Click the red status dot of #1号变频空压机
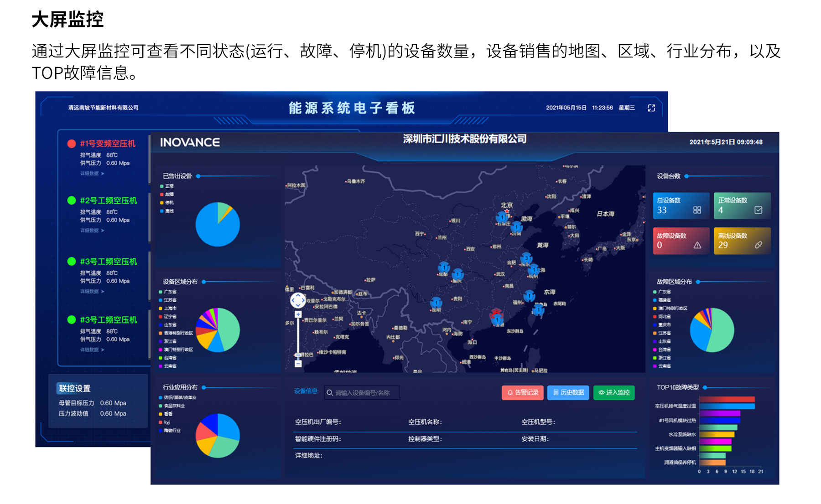 pyautogui.click(x=72, y=144)
